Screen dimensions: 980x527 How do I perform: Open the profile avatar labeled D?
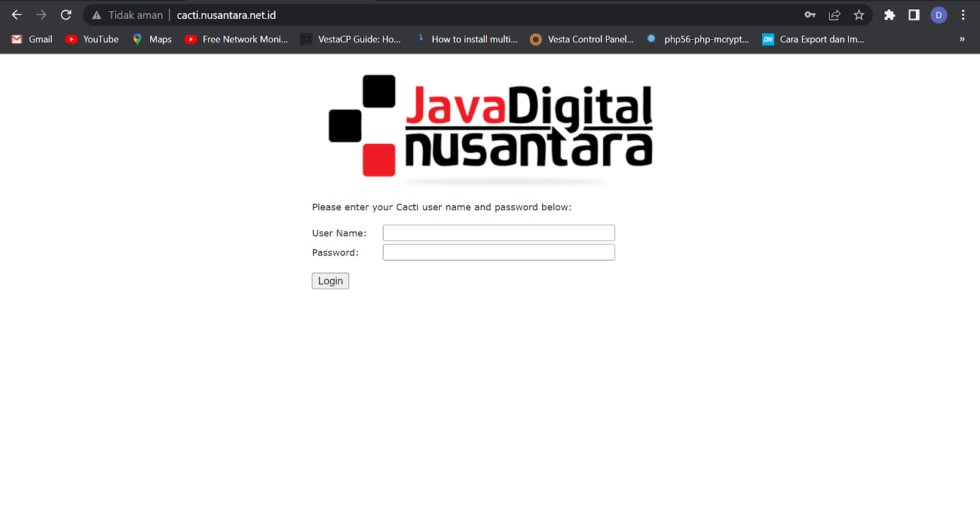click(938, 15)
